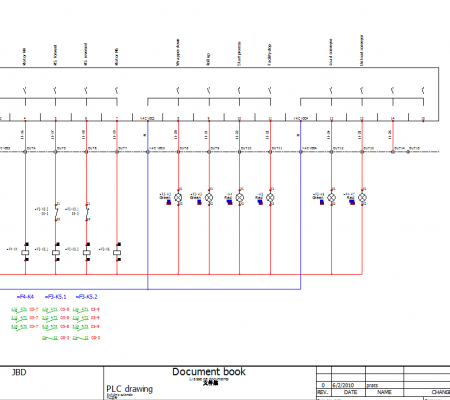Click the blue =F4-K4 cross-reference label
Image resolution: width=450 pixels, height=400 pixels.
point(25,296)
